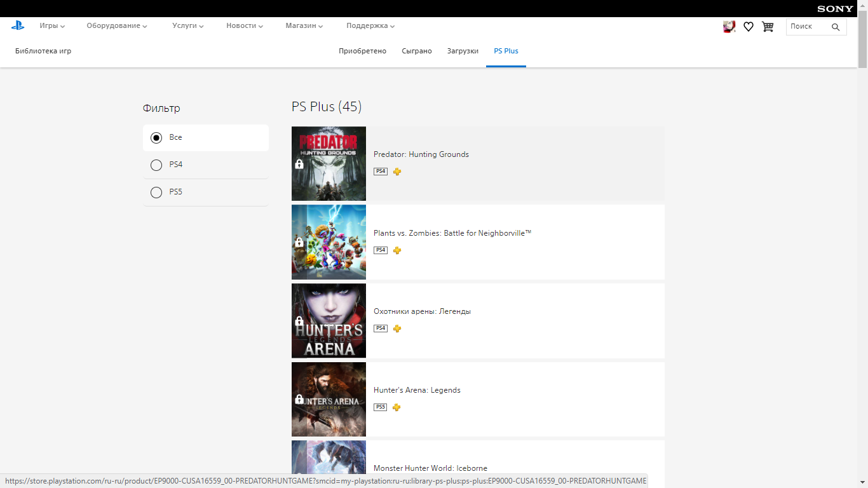Click the Hunter's Arena: Legends cover thumbnail

(329, 399)
